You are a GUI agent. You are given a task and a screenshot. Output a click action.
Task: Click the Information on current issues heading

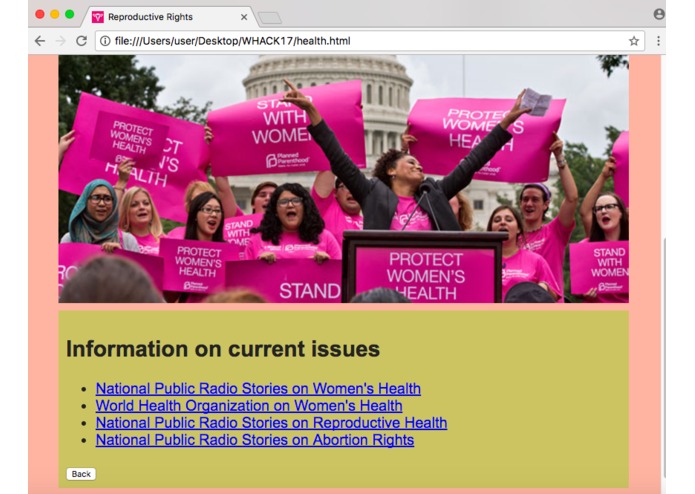(223, 349)
